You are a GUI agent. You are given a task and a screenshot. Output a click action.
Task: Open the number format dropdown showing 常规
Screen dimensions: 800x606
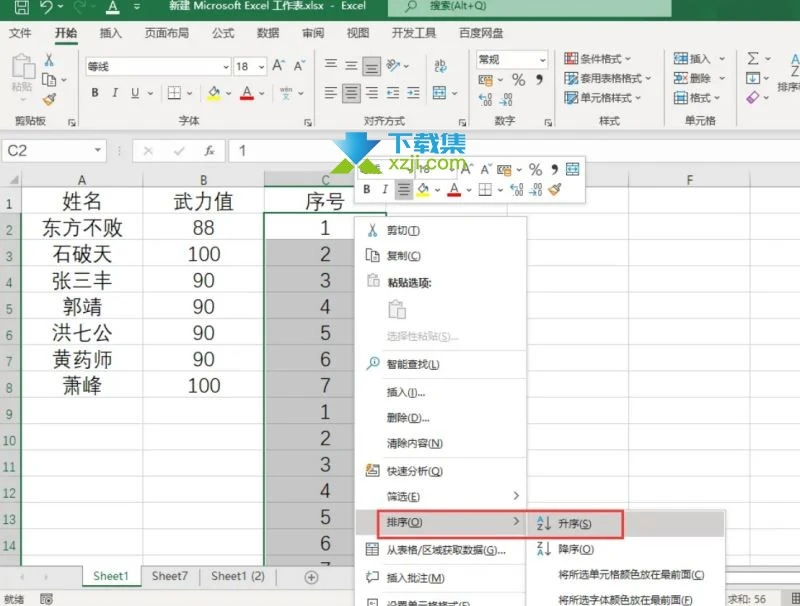pyautogui.click(x=511, y=60)
